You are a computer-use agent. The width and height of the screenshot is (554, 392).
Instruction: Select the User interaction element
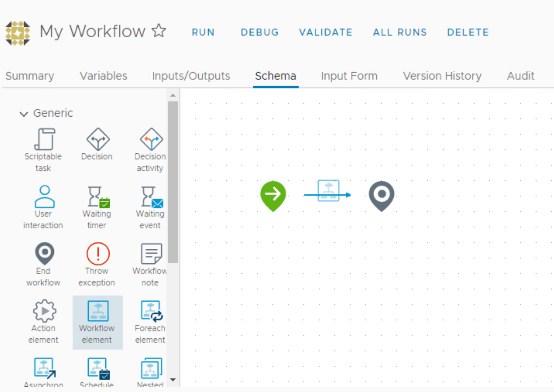[43, 207]
